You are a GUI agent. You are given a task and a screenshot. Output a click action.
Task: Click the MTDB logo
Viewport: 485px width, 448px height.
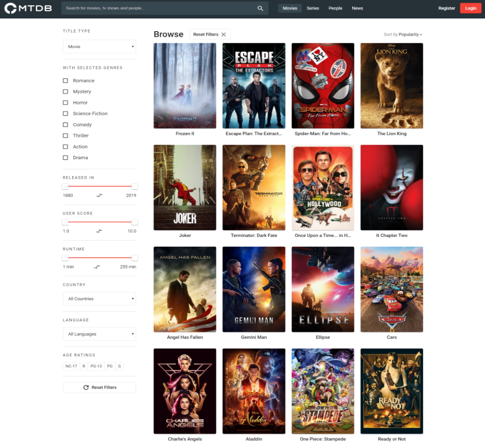28,8
